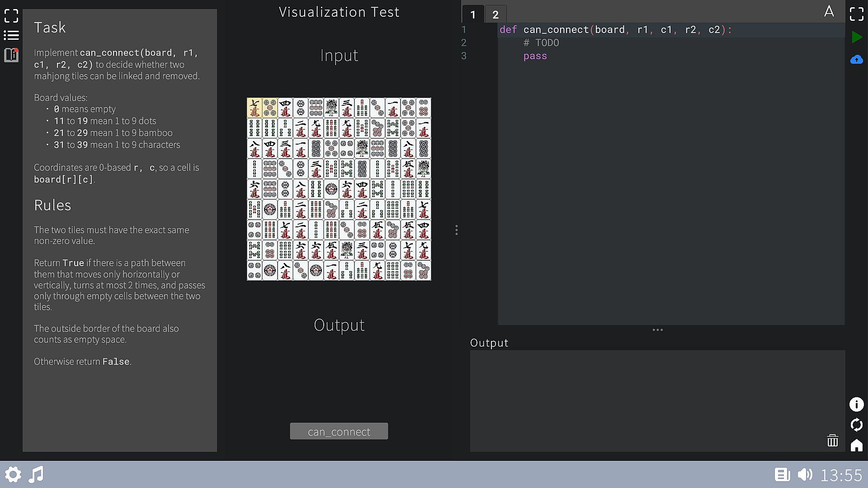
Task: Click the 'Visualization Test' title
Action: pos(339,12)
